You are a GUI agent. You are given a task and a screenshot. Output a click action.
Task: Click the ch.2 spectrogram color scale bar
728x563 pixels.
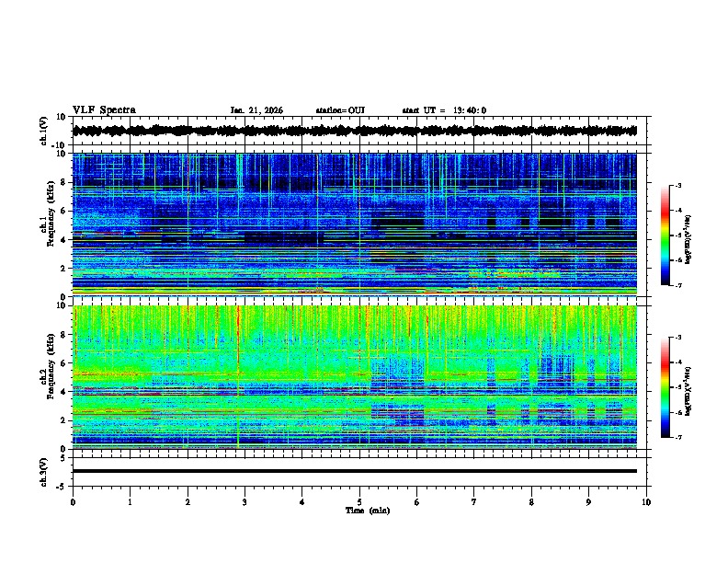point(665,387)
